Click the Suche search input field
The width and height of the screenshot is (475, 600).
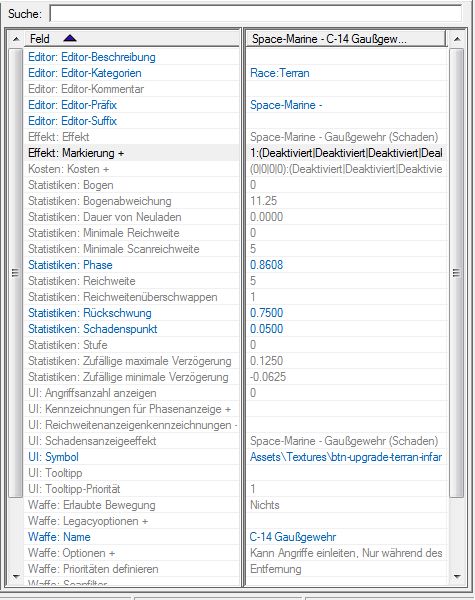[255, 14]
